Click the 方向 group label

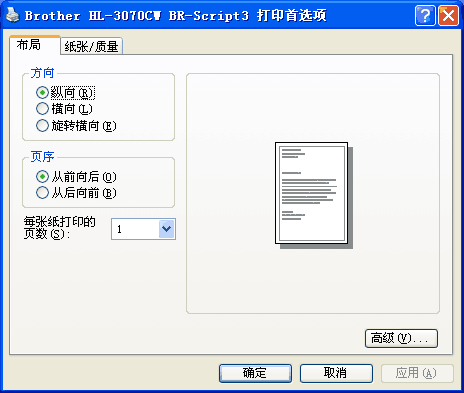click(42, 73)
